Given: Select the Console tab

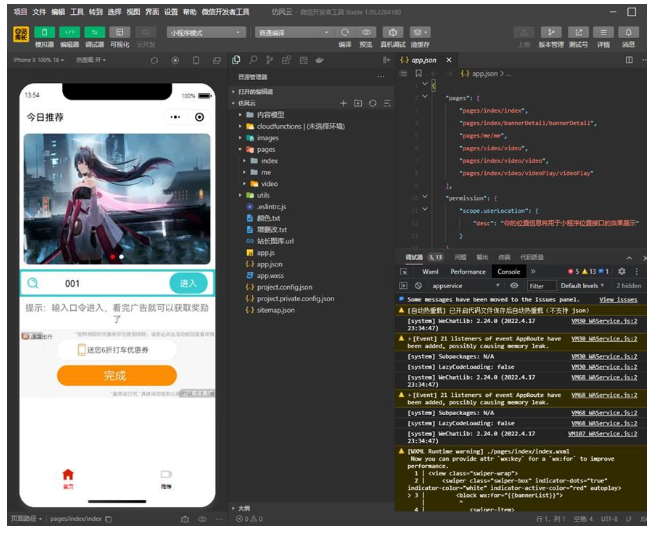Looking at the screenshot, I should click(x=509, y=272).
